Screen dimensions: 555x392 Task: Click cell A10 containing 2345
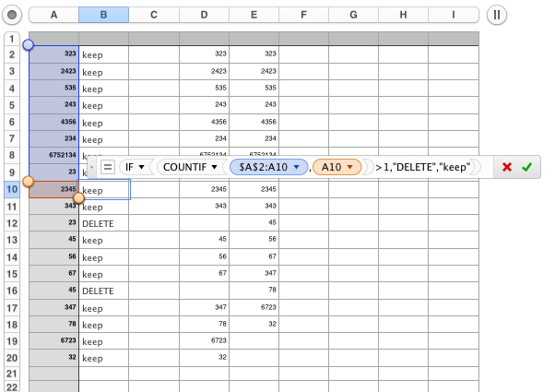pos(53,189)
